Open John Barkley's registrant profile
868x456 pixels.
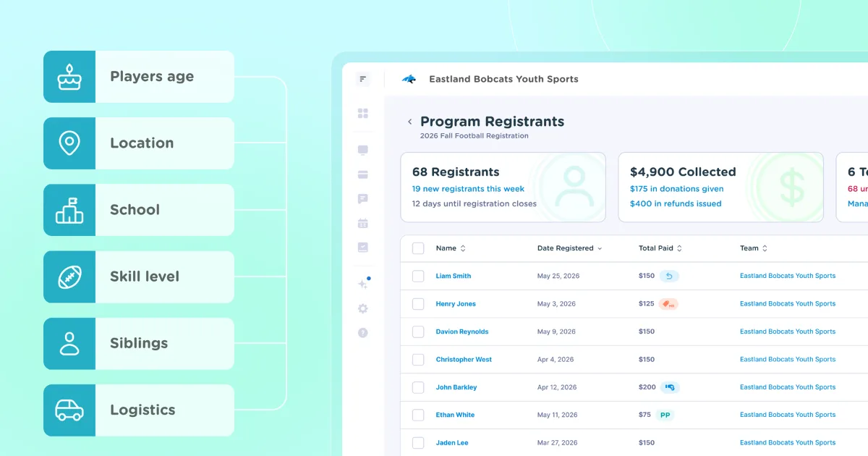click(456, 387)
